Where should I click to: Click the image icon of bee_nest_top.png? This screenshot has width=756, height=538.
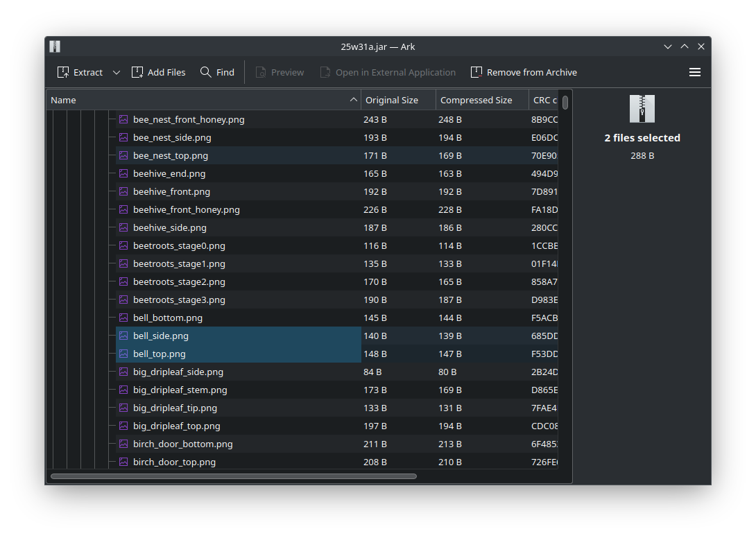pyautogui.click(x=123, y=155)
